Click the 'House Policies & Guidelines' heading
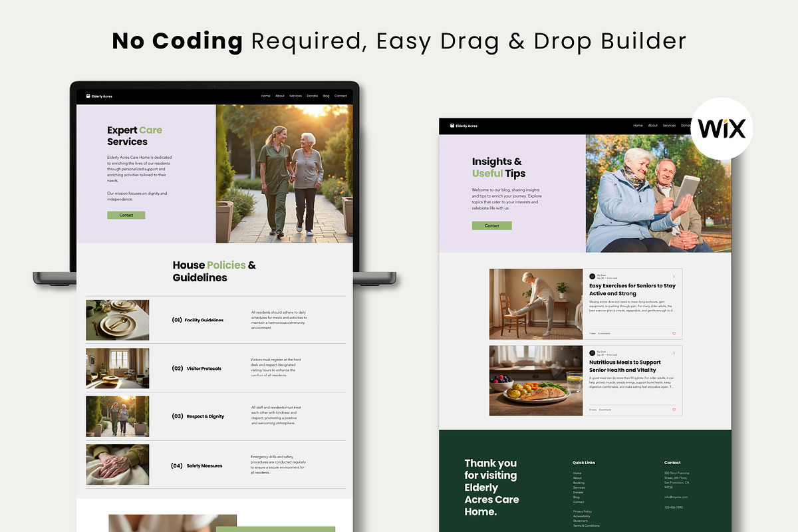The width and height of the screenshot is (798, 532). (214, 271)
